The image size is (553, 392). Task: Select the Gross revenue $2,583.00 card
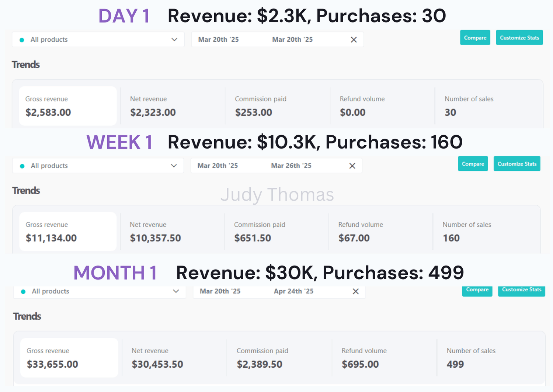tap(68, 106)
